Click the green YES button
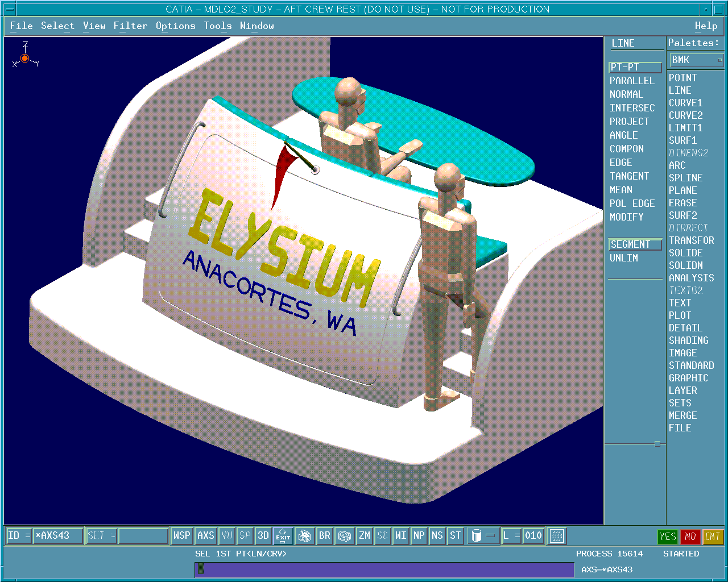The width and height of the screenshot is (728, 582). (x=668, y=537)
